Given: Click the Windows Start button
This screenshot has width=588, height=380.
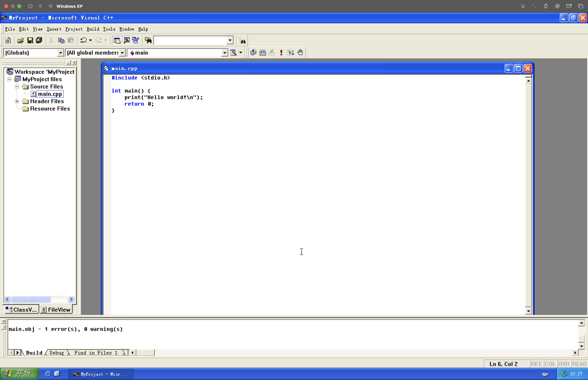Looking at the screenshot, I should (19, 374).
